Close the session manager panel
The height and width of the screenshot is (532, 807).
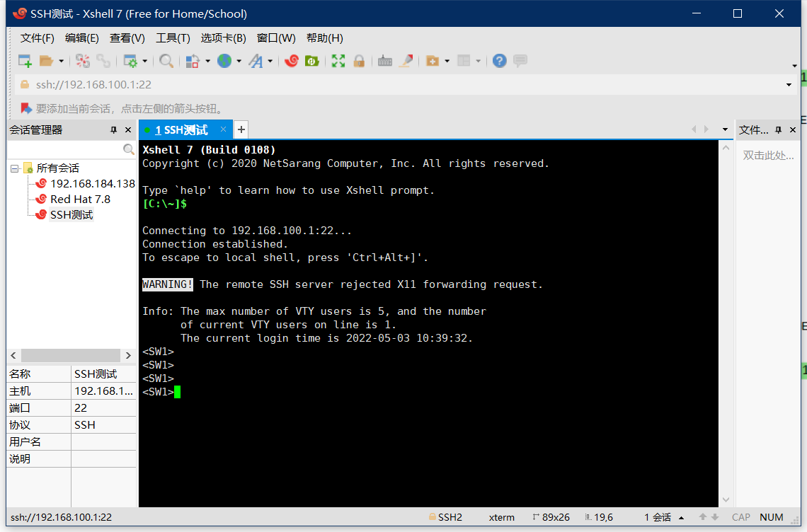tap(128, 130)
